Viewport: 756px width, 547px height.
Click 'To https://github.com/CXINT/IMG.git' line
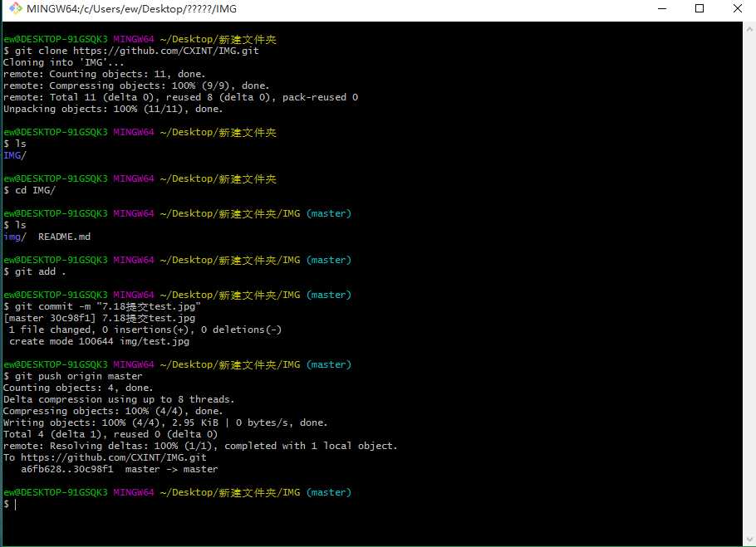tap(105, 457)
